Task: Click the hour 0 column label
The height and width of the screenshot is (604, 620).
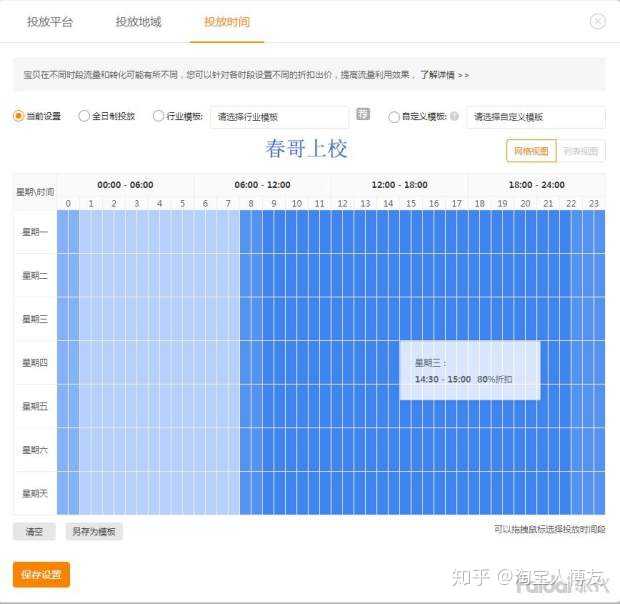Action: [68, 204]
